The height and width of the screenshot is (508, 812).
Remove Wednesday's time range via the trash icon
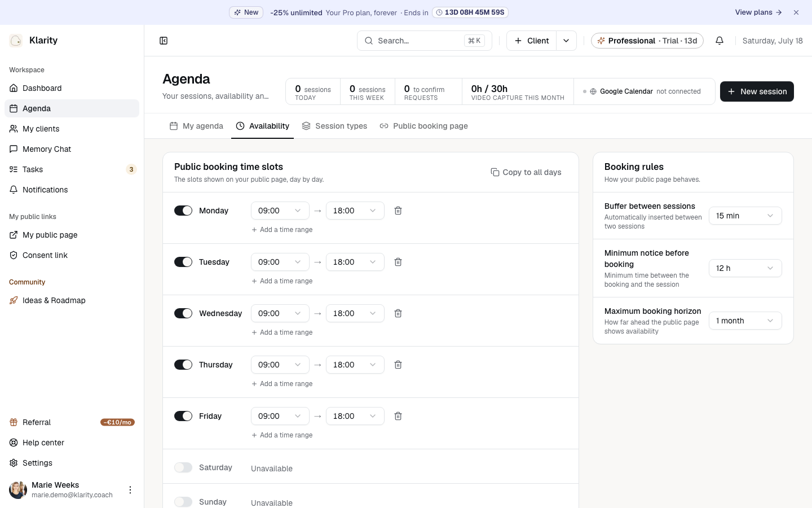click(398, 313)
